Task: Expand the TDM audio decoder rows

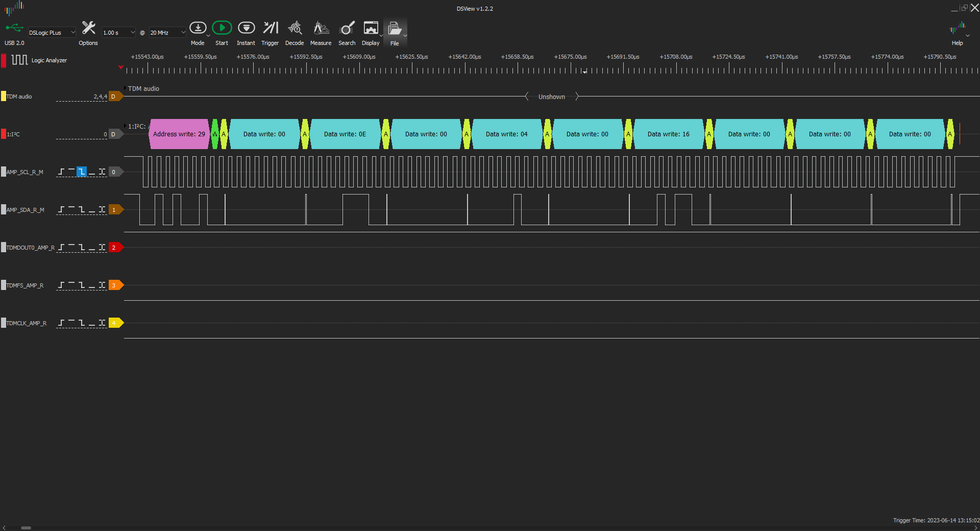Action: click(125, 88)
